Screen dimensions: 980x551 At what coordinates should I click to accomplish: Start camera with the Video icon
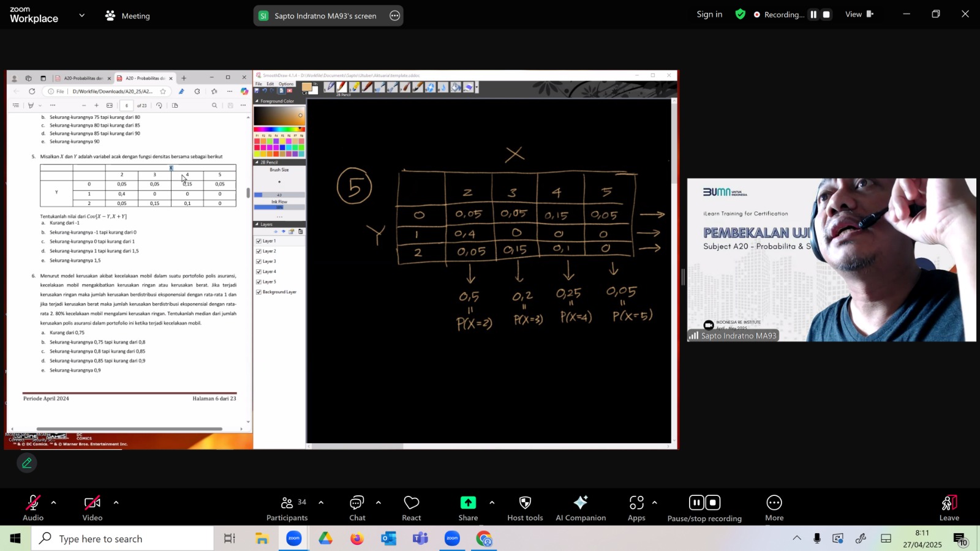[x=92, y=503]
